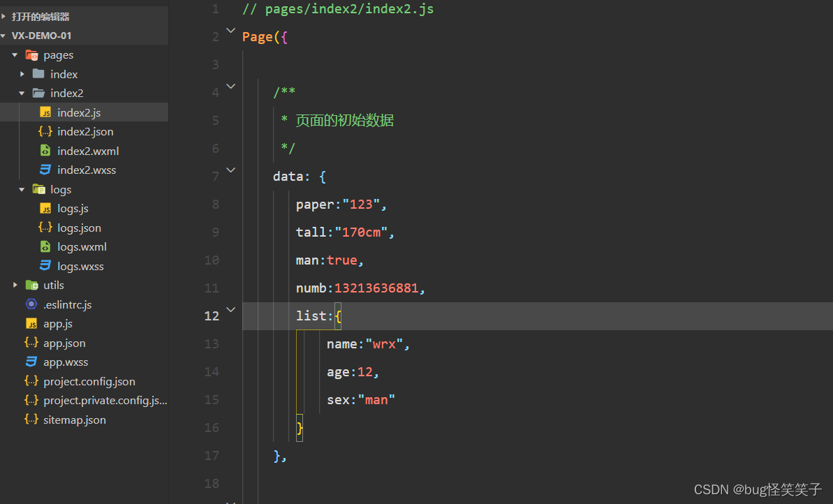Fold the comment block at line 4
Viewport: 833px width, 504px height.
230,86
